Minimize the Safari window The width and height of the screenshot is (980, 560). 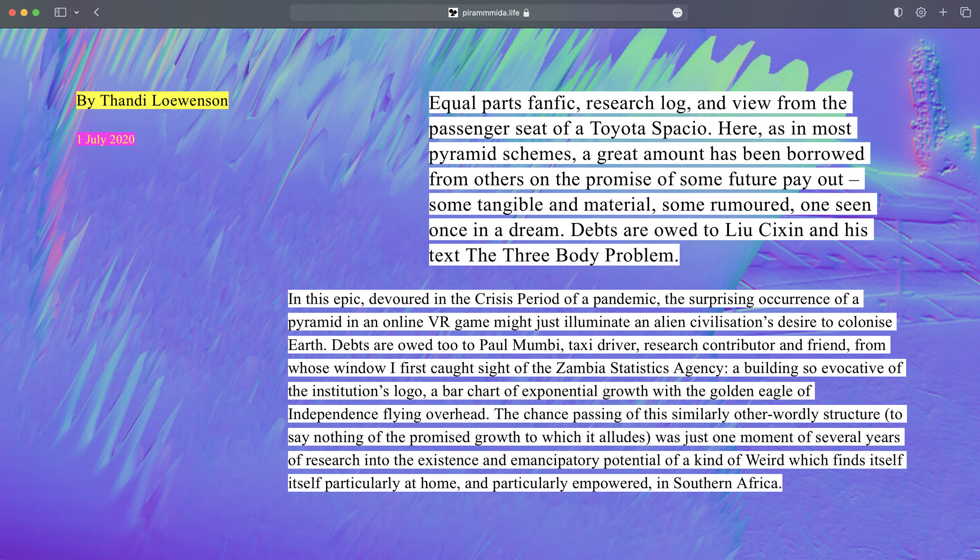coord(24,12)
